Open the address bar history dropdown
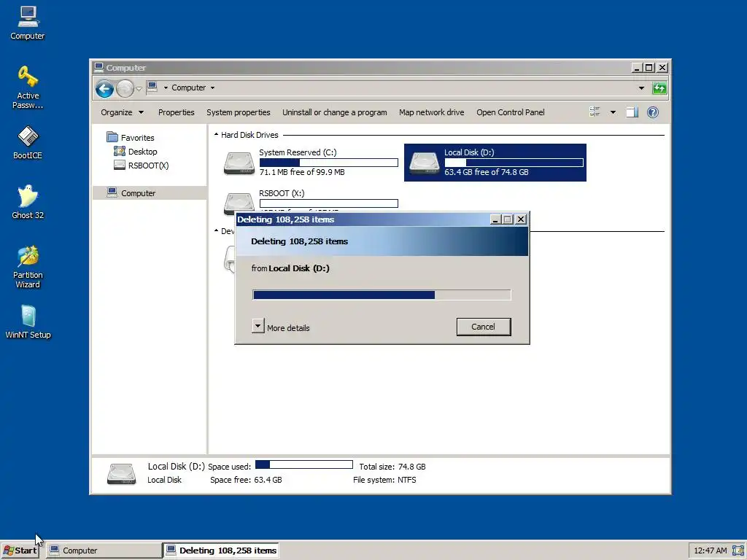 pos(641,88)
